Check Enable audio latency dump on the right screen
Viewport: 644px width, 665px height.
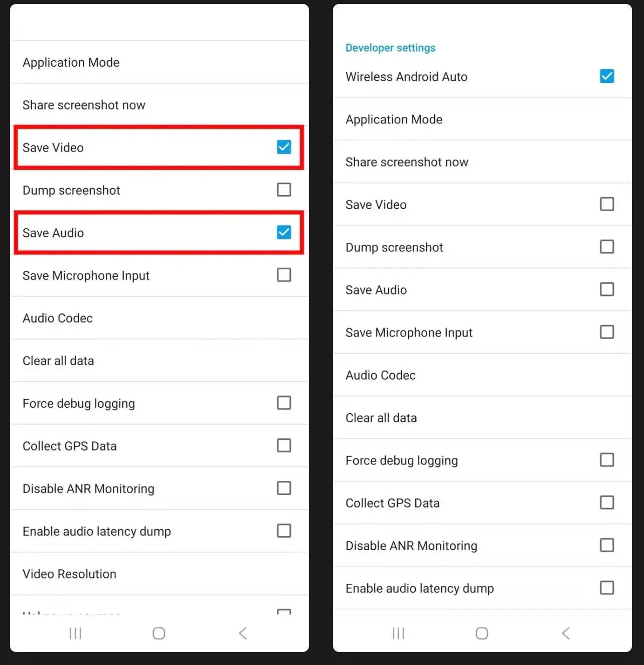607,588
